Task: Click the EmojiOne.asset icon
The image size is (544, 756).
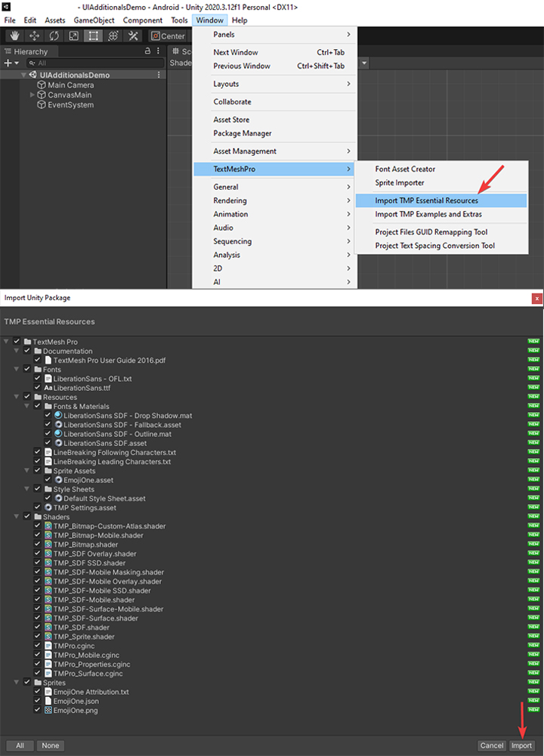Action: click(58, 480)
